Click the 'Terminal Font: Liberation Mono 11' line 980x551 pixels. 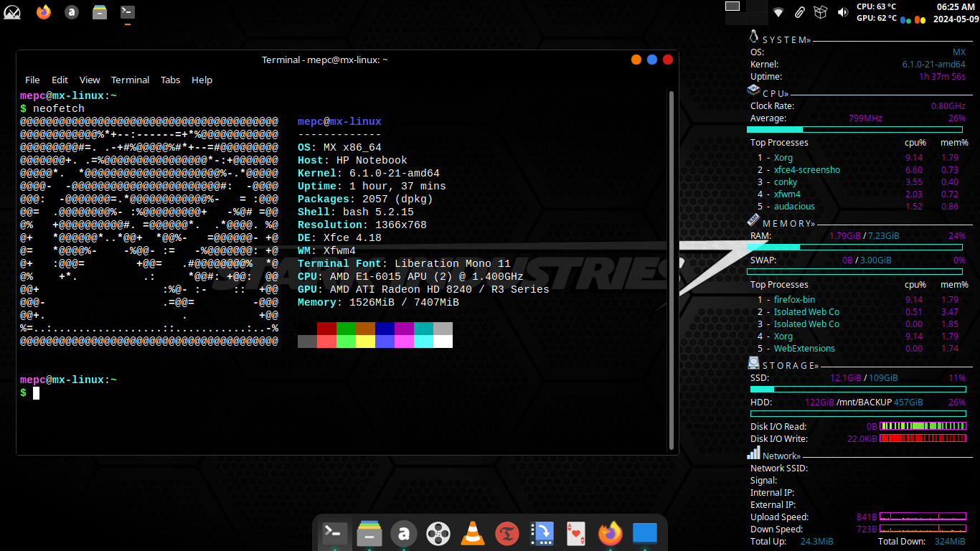click(x=404, y=264)
